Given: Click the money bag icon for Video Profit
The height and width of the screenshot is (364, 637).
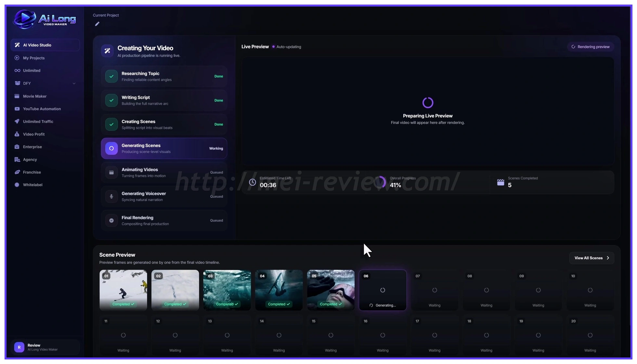Looking at the screenshot, I should (x=17, y=134).
